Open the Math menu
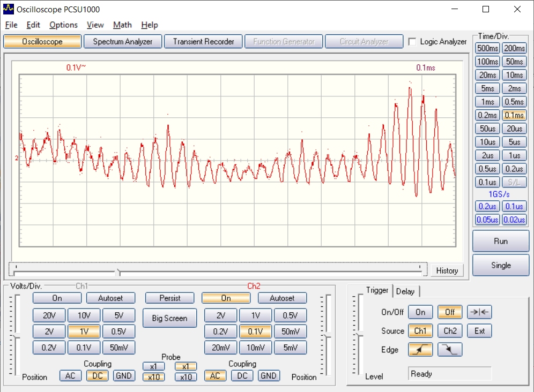This screenshot has width=534, height=392. (122, 25)
